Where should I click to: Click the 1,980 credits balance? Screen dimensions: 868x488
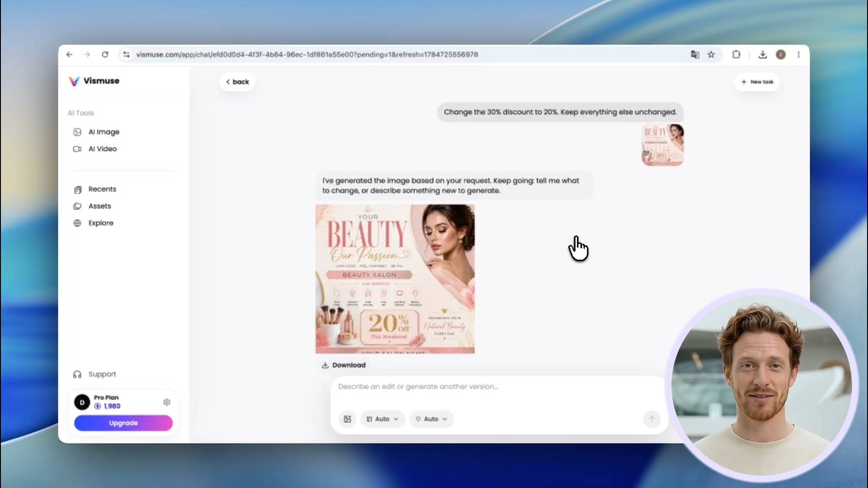[x=107, y=406]
